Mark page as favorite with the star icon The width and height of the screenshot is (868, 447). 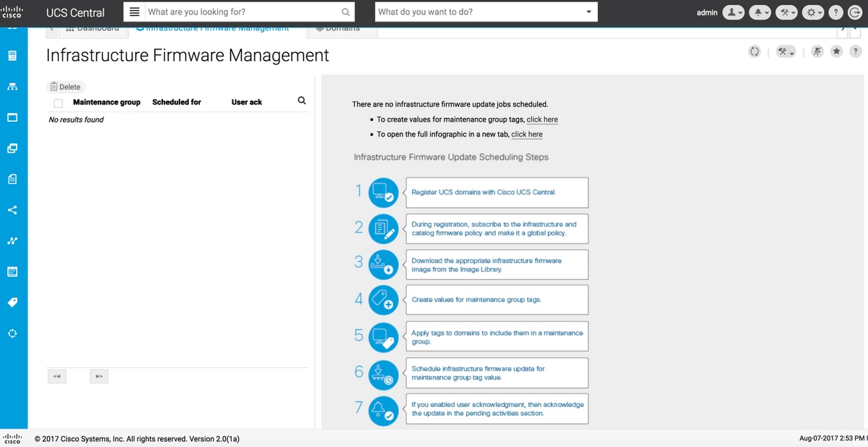coord(836,51)
